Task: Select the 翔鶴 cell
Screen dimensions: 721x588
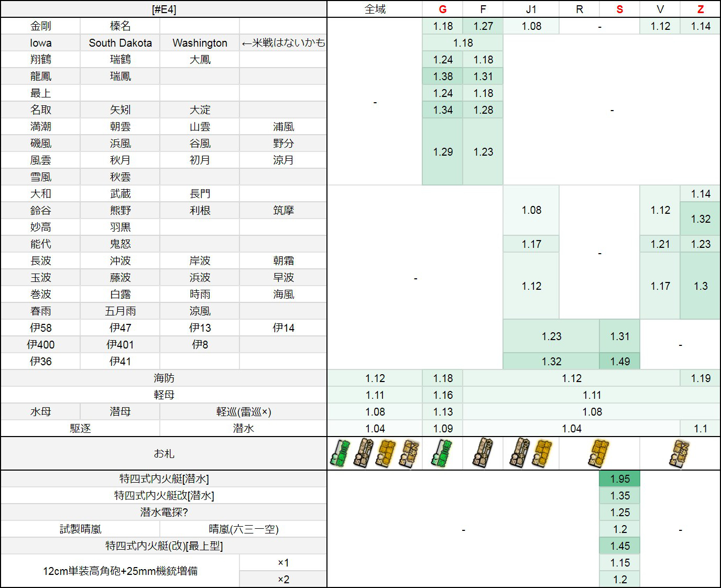Action: [x=41, y=60]
